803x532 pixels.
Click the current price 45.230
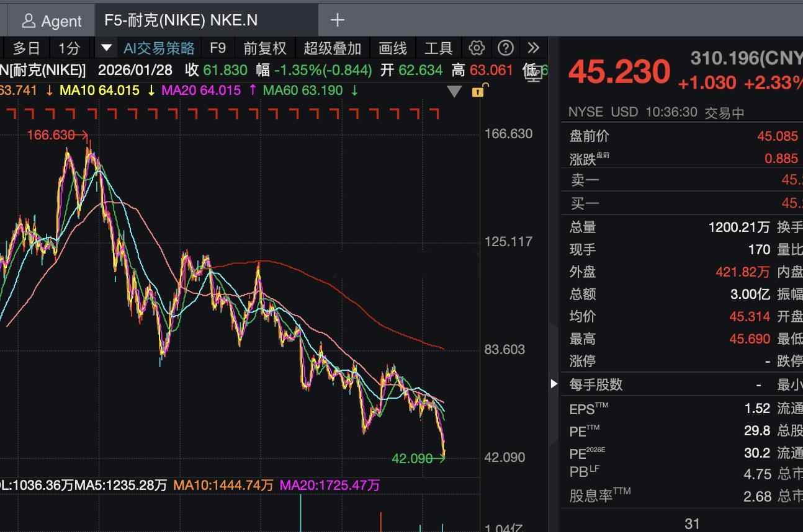(619, 72)
